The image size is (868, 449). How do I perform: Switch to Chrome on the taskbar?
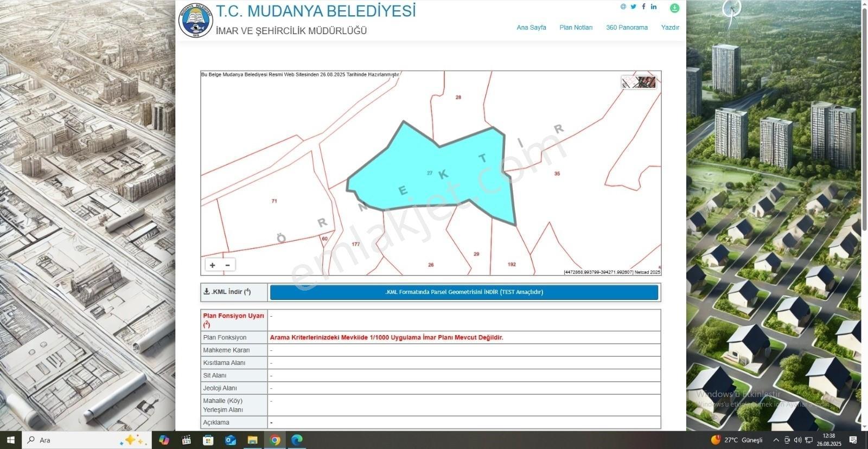(x=275, y=440)
